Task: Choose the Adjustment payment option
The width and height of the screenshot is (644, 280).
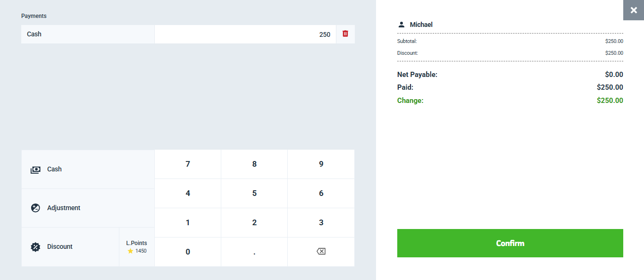Action: tap(88, 208)
